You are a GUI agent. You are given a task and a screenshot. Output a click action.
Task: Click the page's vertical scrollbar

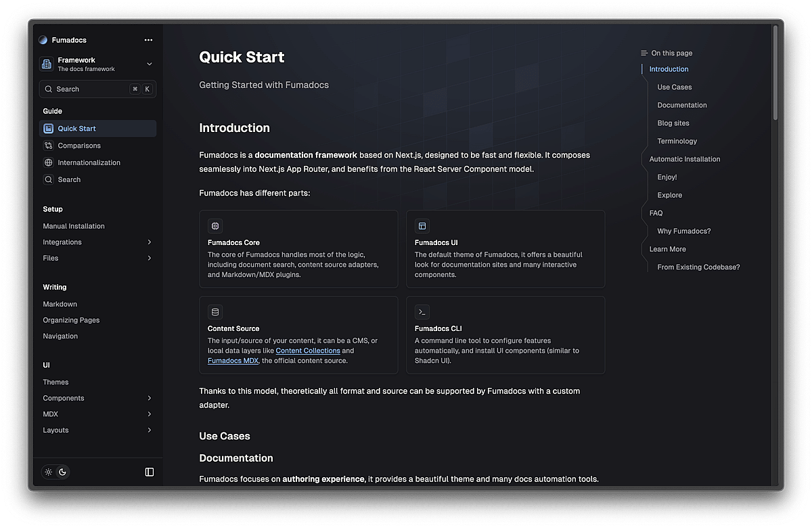(x=775, y=74)
